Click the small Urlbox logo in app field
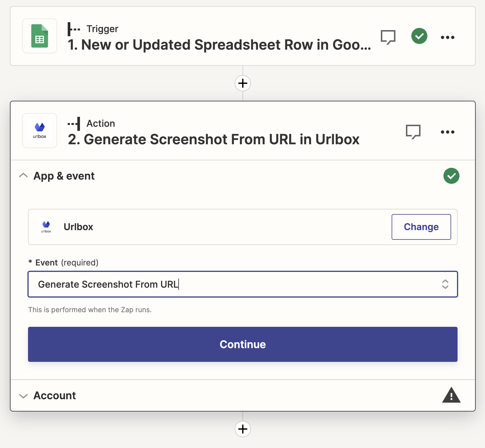 pyautogui.click(x=46, y=227)
